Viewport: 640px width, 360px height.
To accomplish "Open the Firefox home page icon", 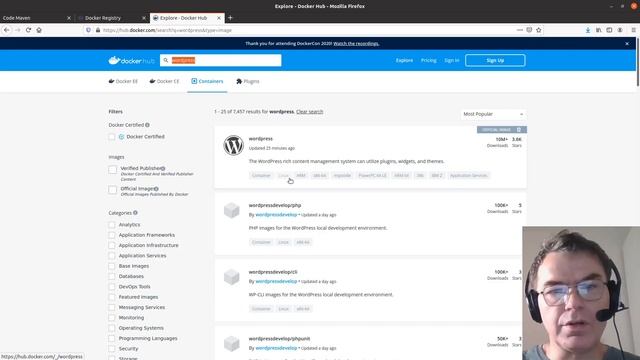I will click(x=39, y=30).
